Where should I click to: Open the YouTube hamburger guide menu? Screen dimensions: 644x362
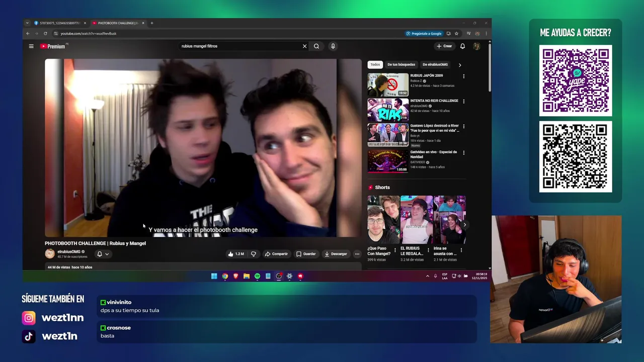pos(31,46)
